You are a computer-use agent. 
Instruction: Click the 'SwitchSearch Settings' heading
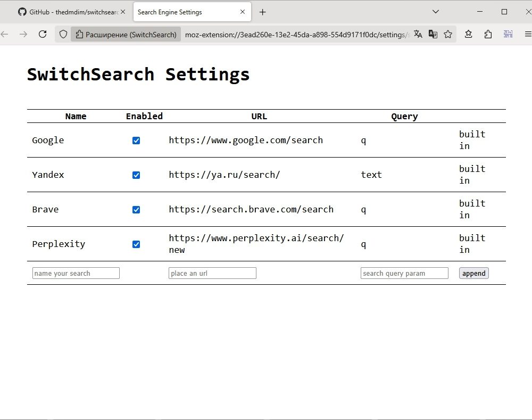pos(138,75)
